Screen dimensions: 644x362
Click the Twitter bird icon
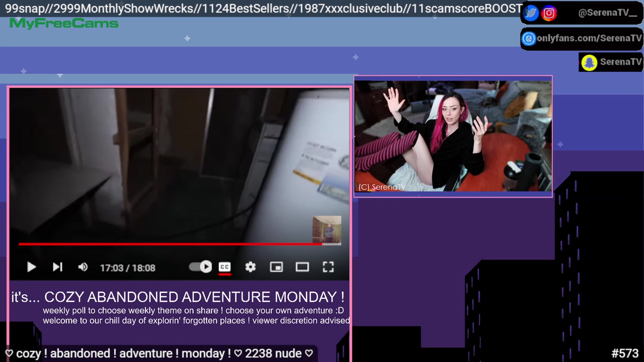(x=531, y=13)
